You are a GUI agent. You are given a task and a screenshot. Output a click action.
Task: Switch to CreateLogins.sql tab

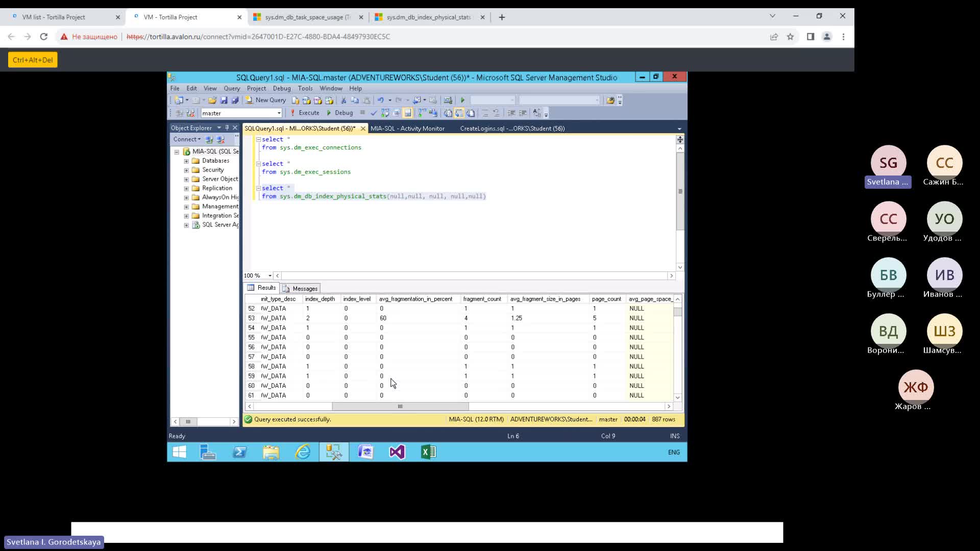pyautogui.click(x=512, y=129)
